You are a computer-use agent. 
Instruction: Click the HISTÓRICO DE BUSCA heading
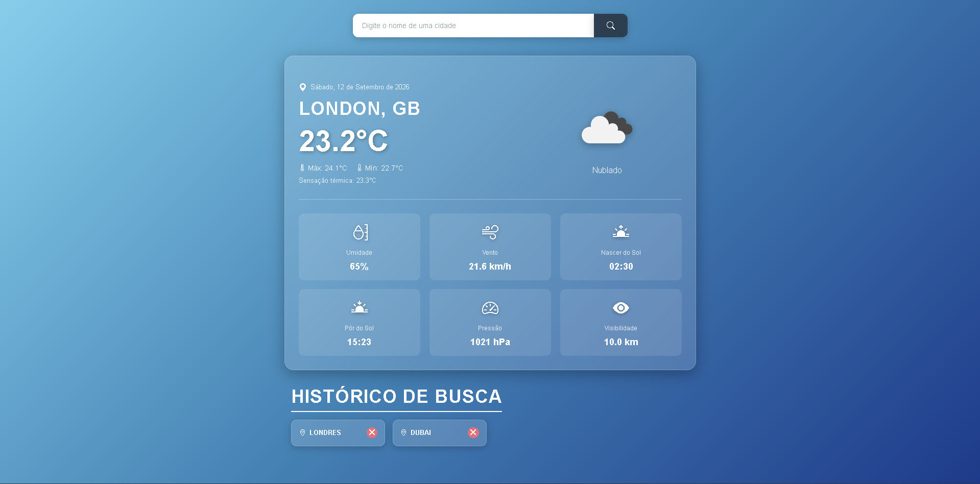tap(396, 397)
